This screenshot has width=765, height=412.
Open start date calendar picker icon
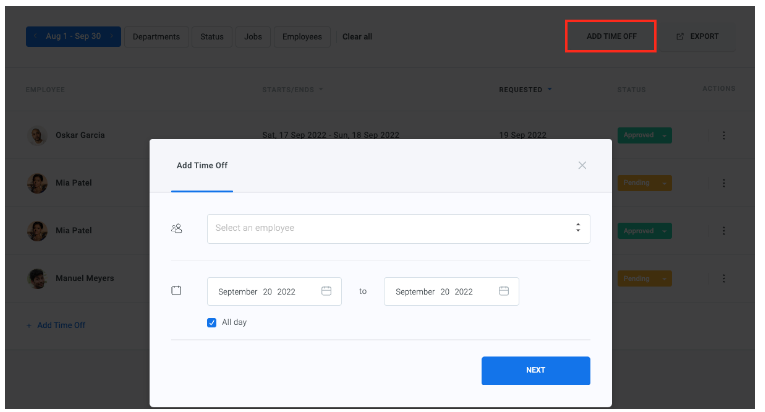[326, 291]
